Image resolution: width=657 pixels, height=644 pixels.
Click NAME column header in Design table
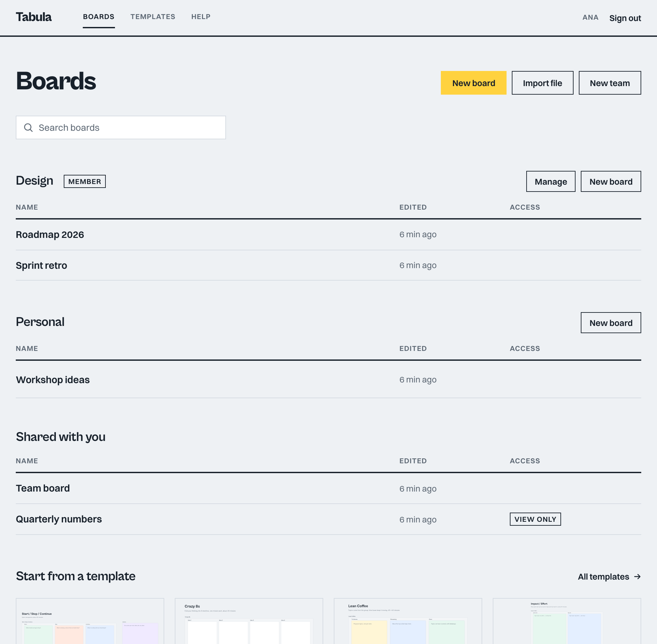click(27, 207)
